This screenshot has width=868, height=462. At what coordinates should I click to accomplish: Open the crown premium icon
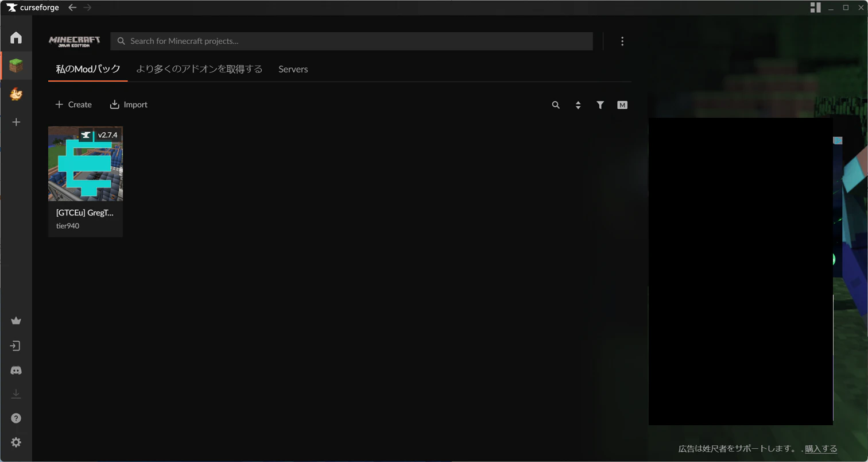16,321
